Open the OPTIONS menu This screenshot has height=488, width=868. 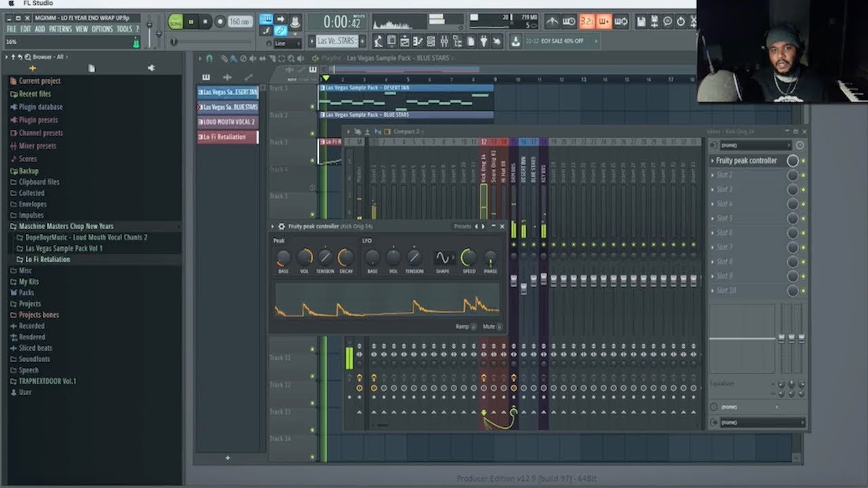click(102, 29)
